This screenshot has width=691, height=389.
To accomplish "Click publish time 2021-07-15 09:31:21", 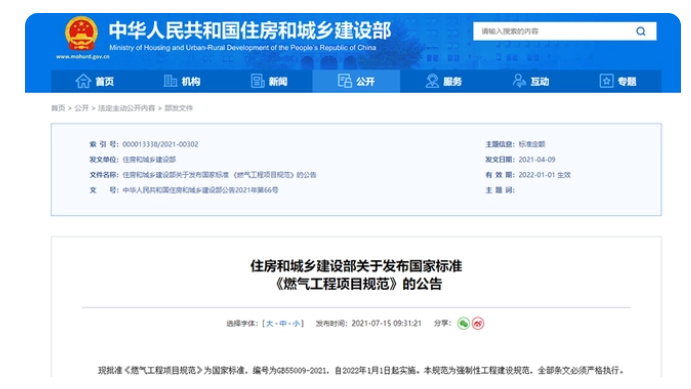I will 386,323.
